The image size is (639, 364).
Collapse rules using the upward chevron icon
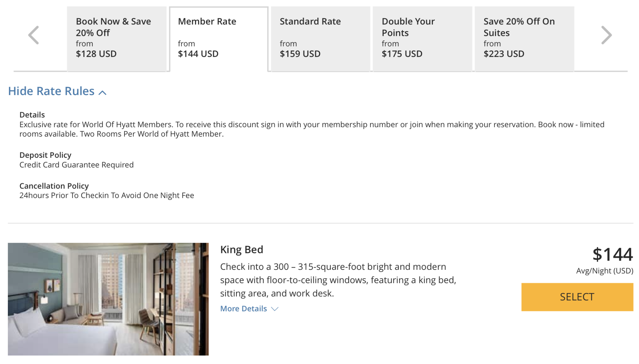(102, 92)
